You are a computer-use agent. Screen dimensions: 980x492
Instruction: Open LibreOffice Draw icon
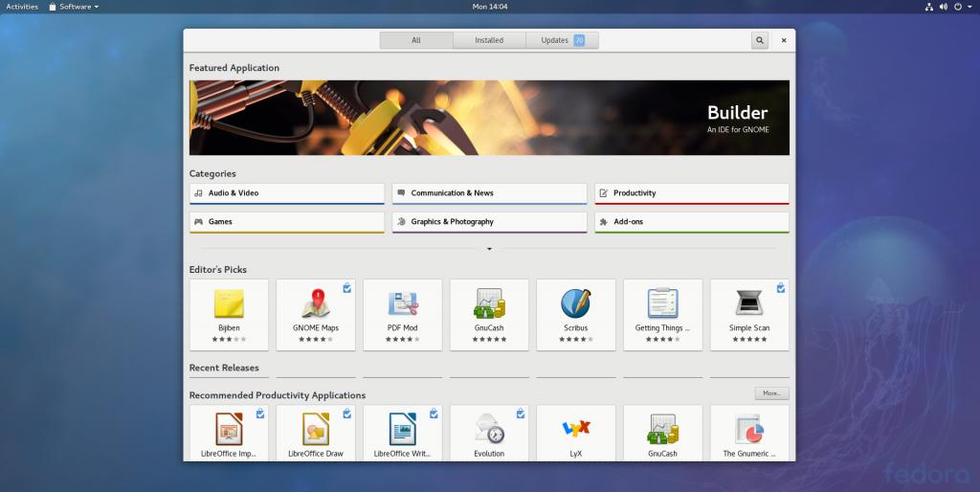(316, 429)
